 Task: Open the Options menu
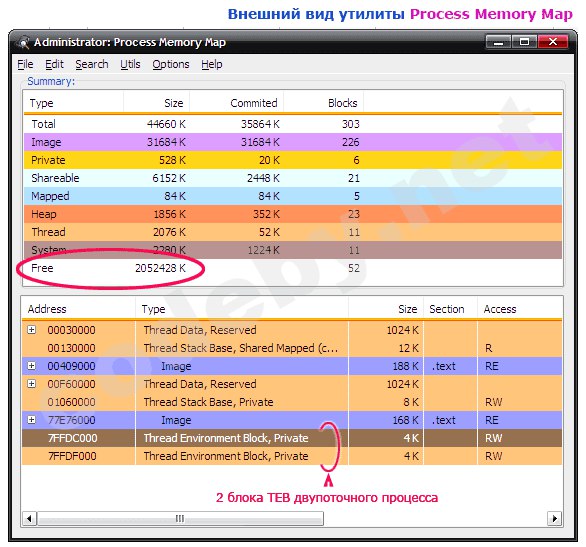click(x=171, y=64)
